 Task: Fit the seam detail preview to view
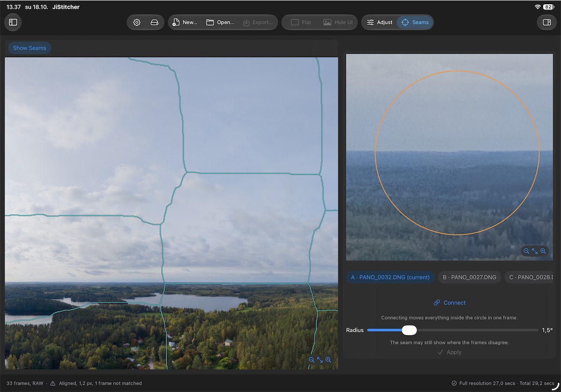coord(535,251)
